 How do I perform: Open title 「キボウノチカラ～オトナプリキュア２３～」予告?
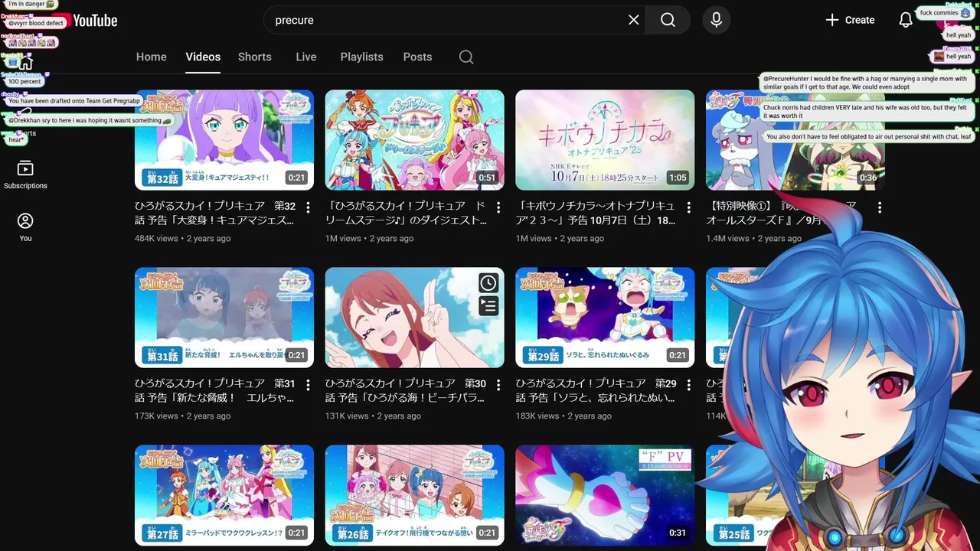coord(596,214)
